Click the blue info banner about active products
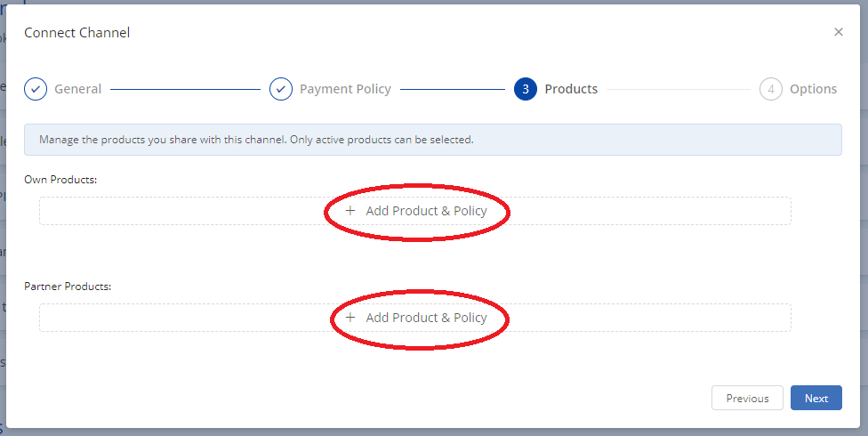Viewport: 868px width, 436px height. (x=432, y=140)
